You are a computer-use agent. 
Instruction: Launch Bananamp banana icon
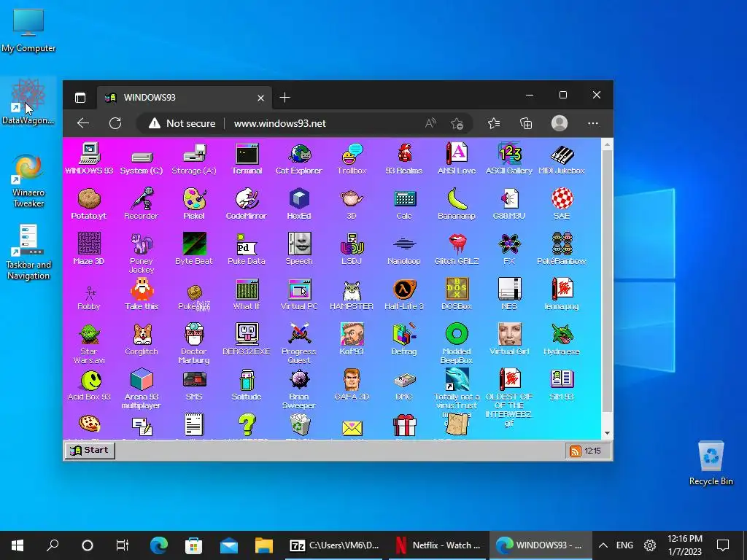point(457,204)
